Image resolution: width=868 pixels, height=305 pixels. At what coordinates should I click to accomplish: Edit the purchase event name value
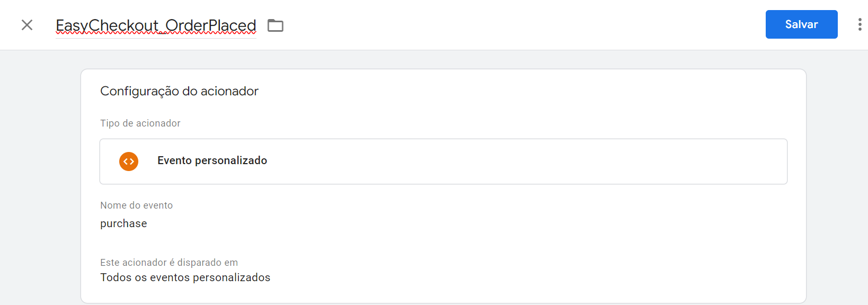[123, 223]
